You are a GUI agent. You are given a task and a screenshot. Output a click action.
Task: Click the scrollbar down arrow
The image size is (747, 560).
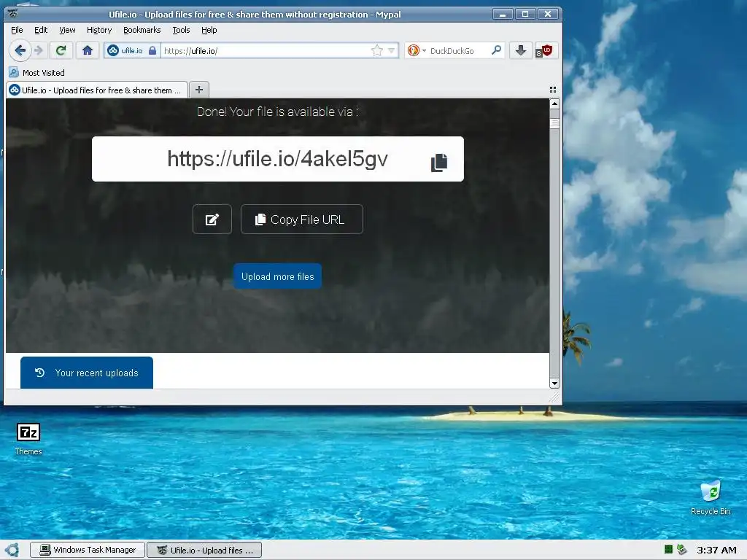point(554,384)
